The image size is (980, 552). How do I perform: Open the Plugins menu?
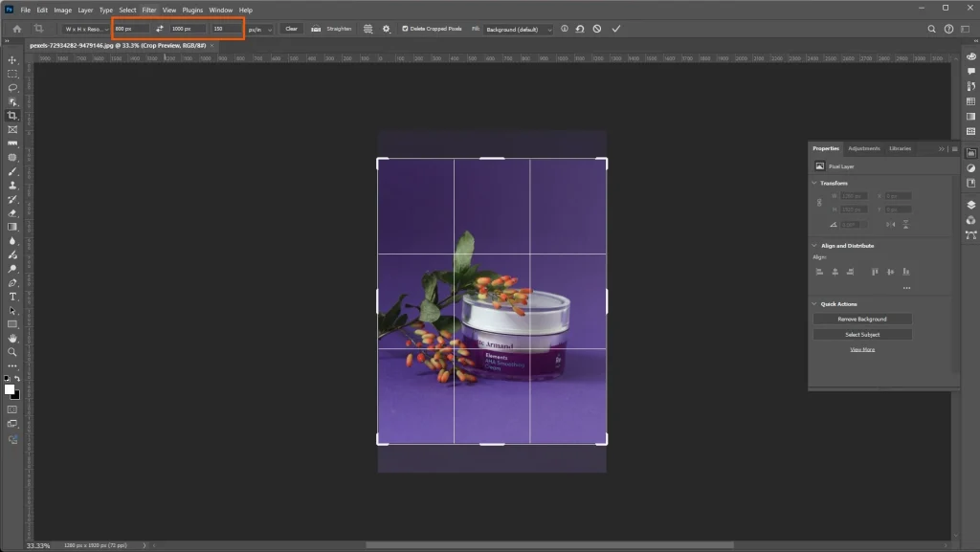point(192,10)
